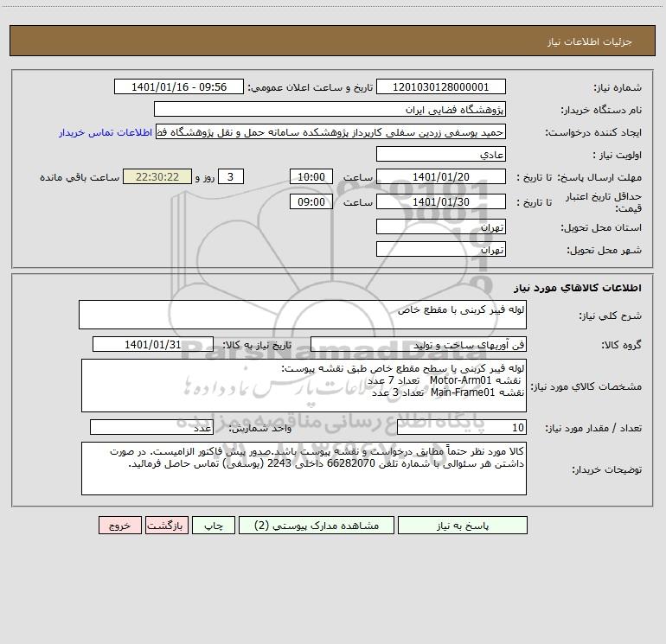Click the delivery city field تهران
This screenshot has height=644, width=666.
coord(441,249)
